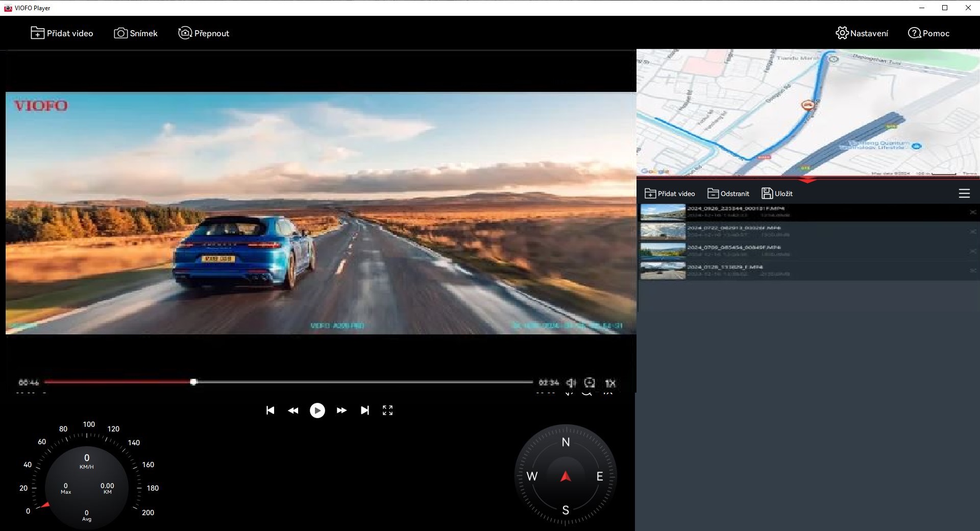Collapse the map panel with red arrow
980x531 pixels.
[x=807, y=180]
